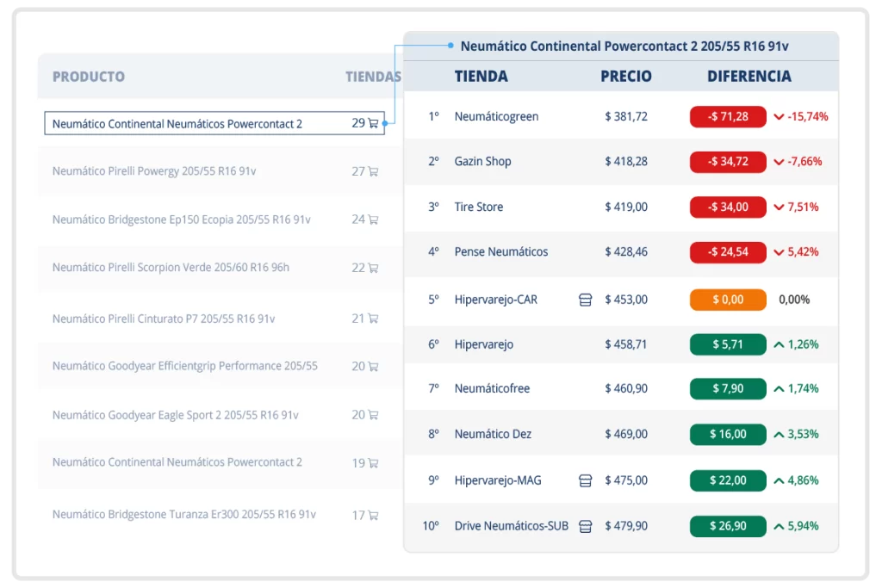Click the green $ 16,00 difference badge

click(x=728, y=434)
